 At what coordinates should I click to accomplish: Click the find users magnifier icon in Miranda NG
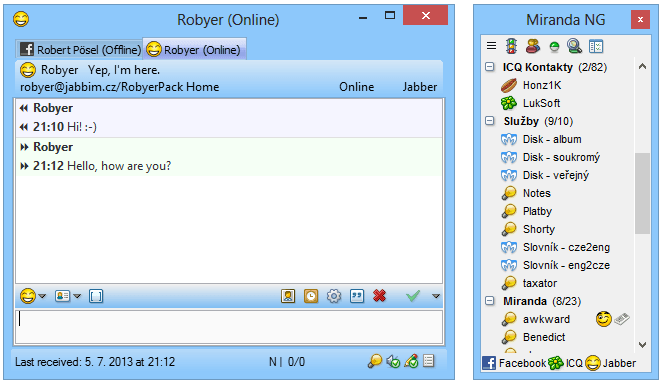click(574, 46)
